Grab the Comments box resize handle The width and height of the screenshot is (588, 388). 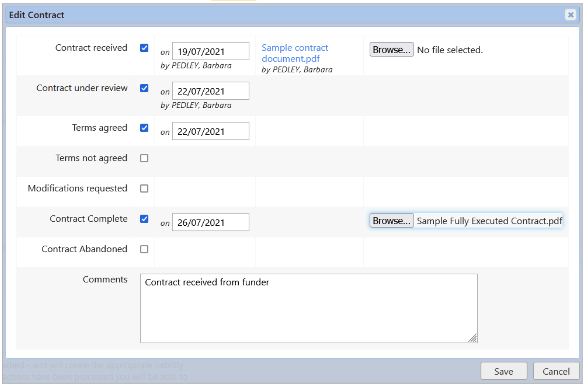(x=473, y=338)
